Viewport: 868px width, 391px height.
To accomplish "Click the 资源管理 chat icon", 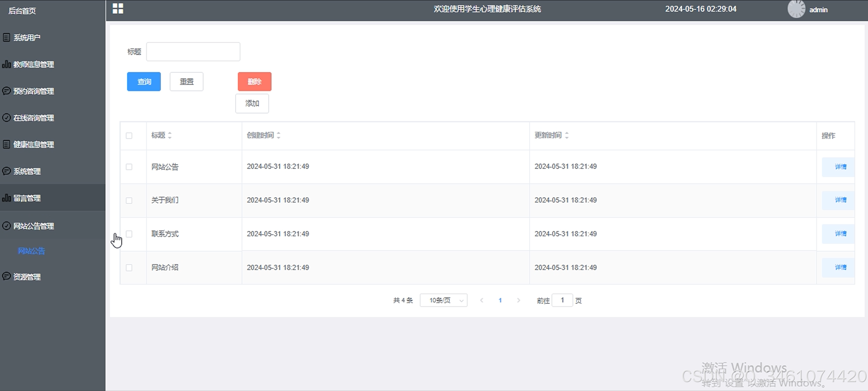I will pyautogui.click(x=6, y=276).
